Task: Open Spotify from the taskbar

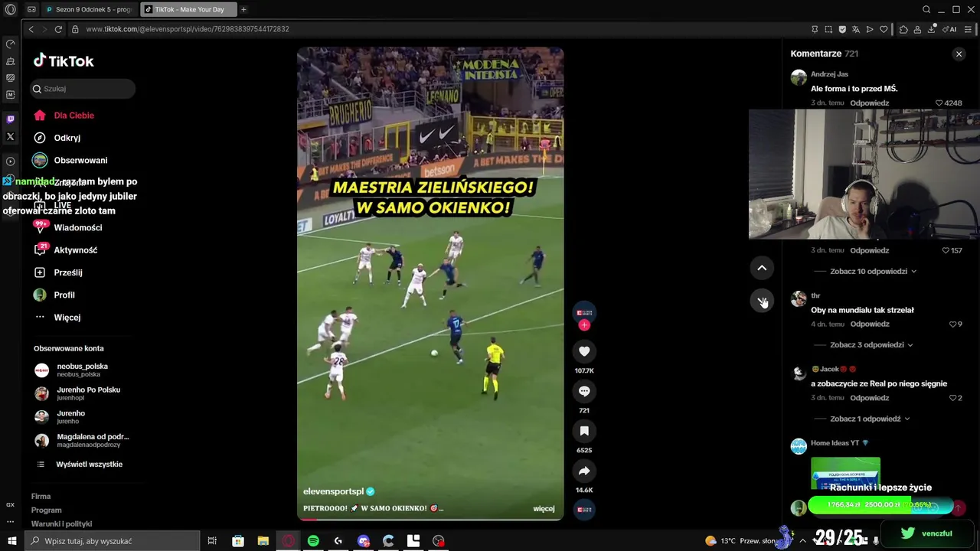Action: click(313, 541)
